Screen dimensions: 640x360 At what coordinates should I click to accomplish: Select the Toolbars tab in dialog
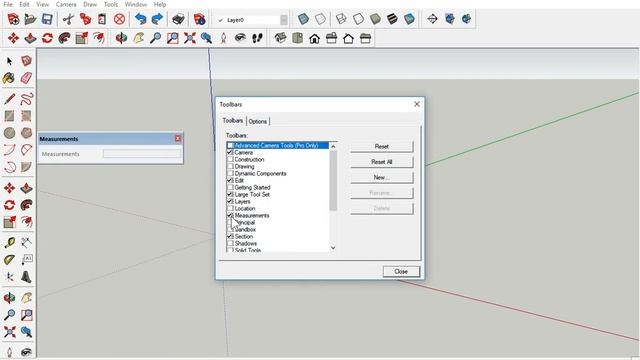(x=233, y=120)
